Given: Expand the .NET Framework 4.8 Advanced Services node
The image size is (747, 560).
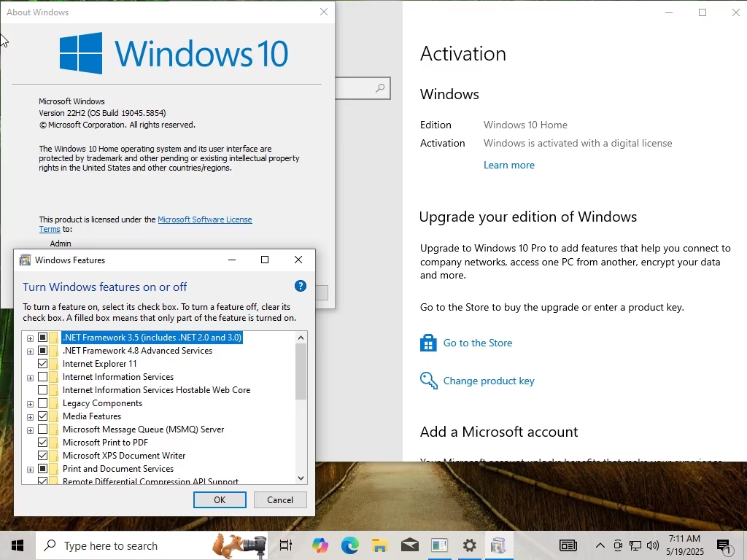Looking at the screenshot, I should (30, 351).
